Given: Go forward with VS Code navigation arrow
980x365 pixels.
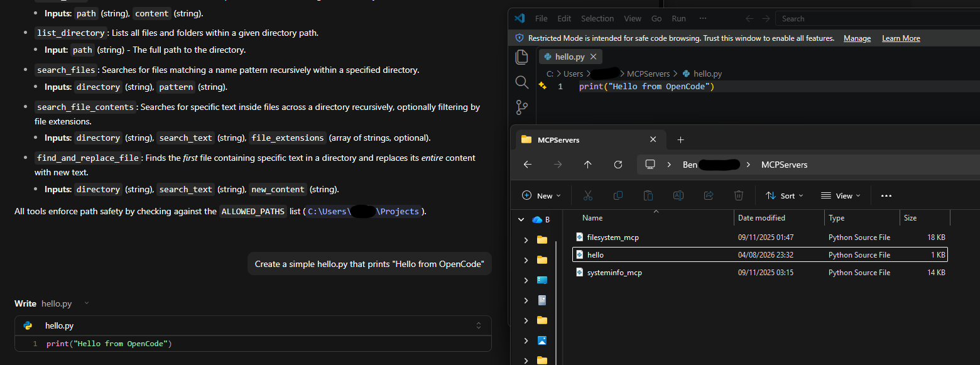Looking at the screenshot, I should 766,18.
